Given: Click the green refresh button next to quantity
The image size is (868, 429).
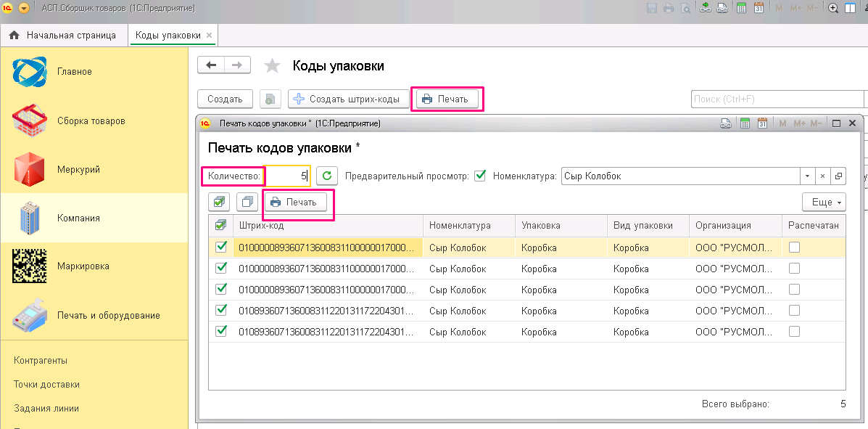Looking at the screenshot, I should coord(328,176).
